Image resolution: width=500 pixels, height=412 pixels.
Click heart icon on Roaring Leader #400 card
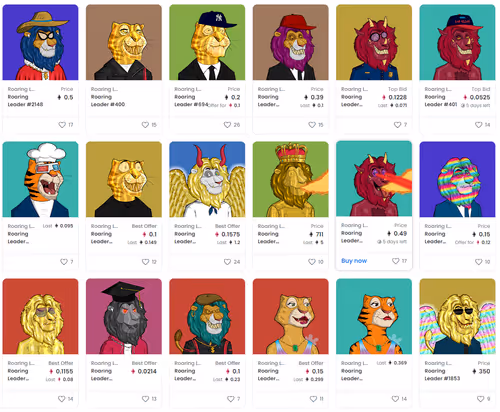click(x=145, y=125)
